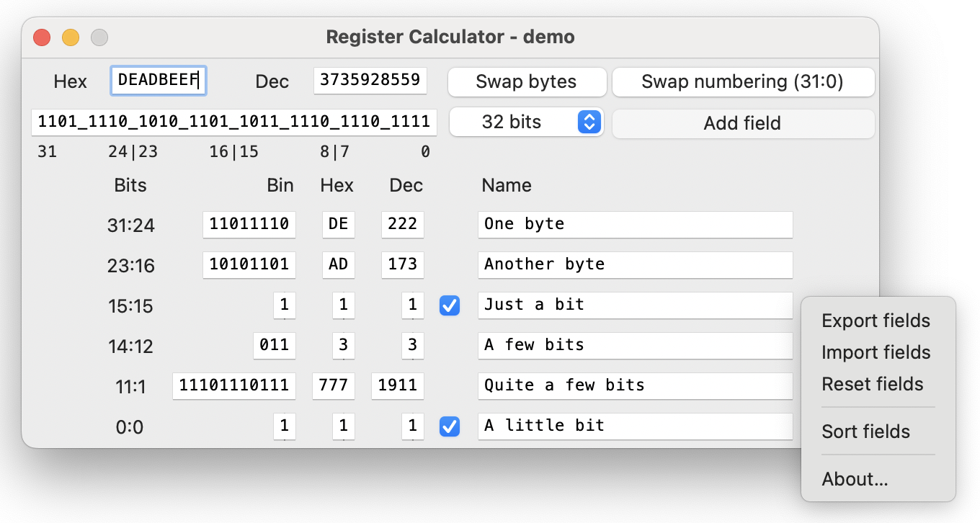Select Export fields from the menu
Image resolution: width=980 pixels, height=523 pixels.
pos(876,321)
